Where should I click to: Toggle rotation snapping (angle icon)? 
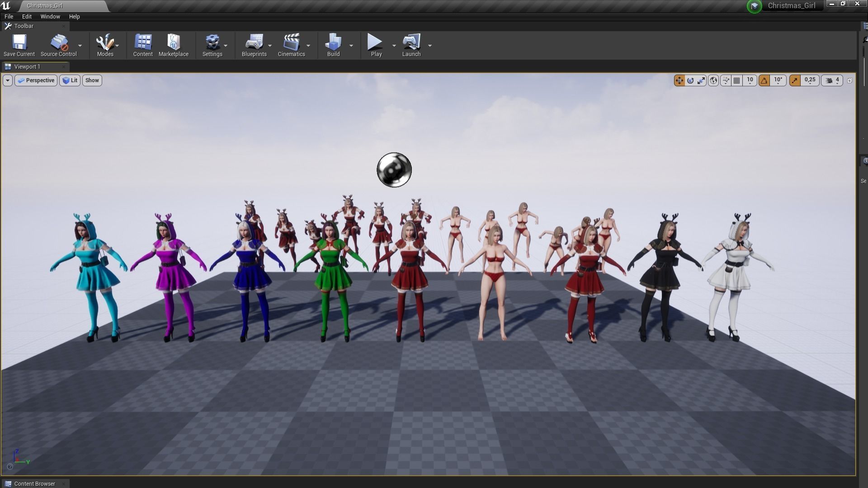[x=764, y=80]
